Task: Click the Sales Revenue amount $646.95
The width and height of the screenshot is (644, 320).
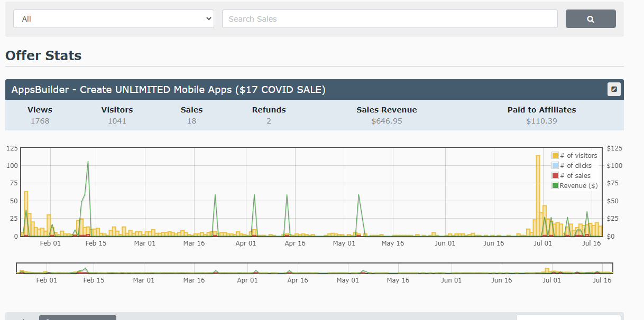Action: pyautogui.click(x=387, y=121)
